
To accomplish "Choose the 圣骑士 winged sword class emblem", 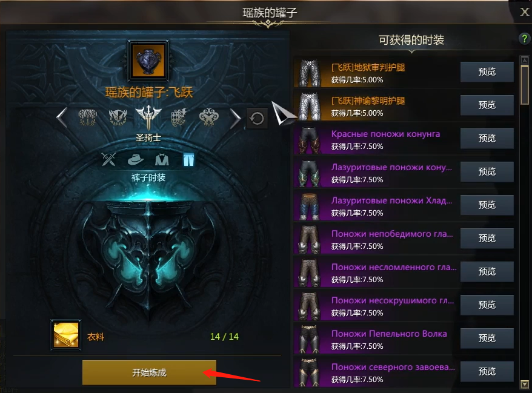I will 148,117.
